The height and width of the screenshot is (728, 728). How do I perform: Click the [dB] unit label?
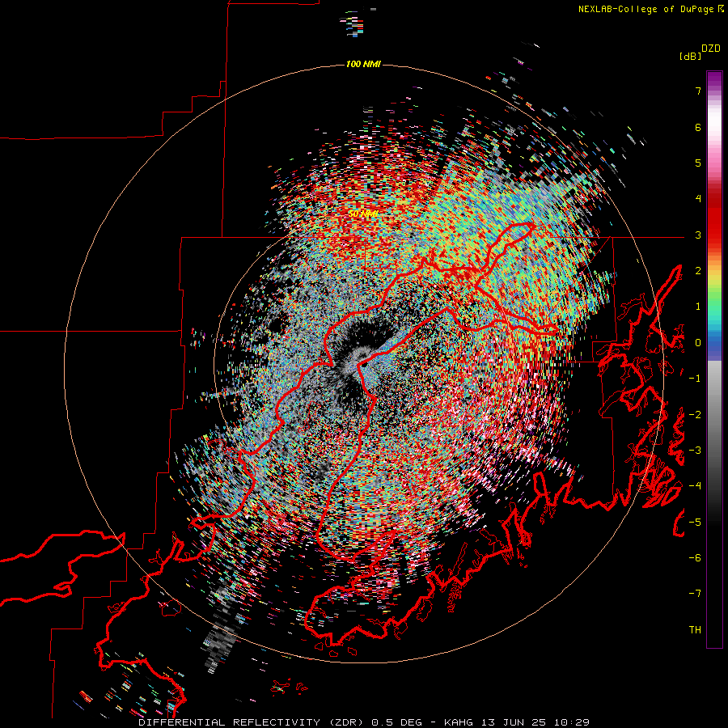pos(690,56)
